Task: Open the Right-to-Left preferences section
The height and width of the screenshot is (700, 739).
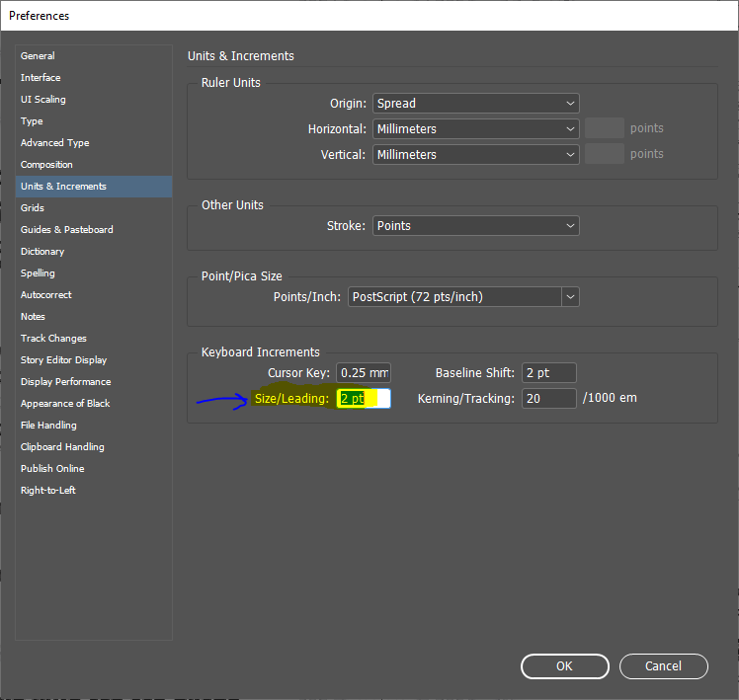Action: [x=48, y=491]
